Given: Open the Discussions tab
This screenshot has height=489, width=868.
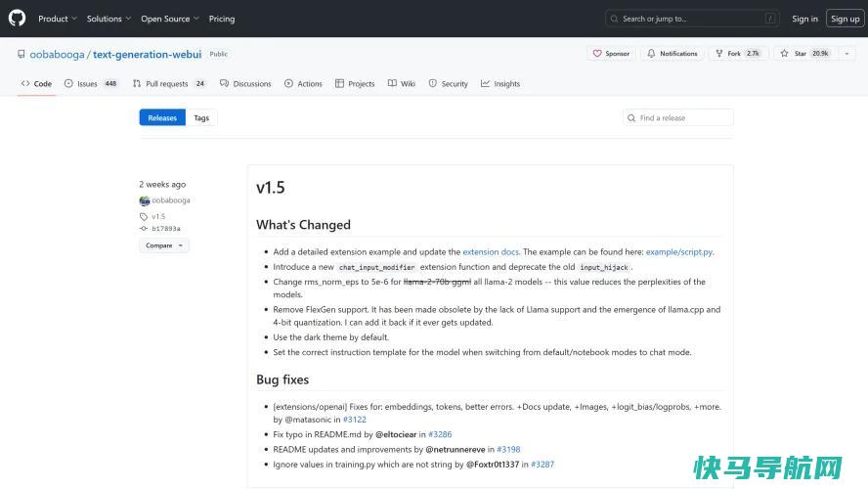Looking at the screenshot, I should (245, 84).
